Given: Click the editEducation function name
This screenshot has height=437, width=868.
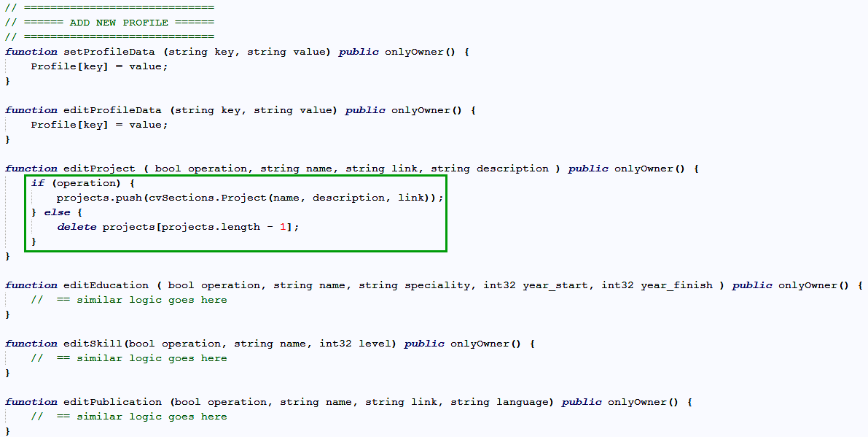Looking at the screenshot, I should pos(106,285).
